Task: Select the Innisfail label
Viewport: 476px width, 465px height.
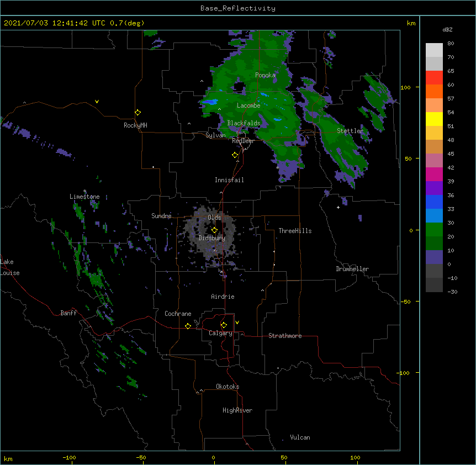Action: point(229,180)
